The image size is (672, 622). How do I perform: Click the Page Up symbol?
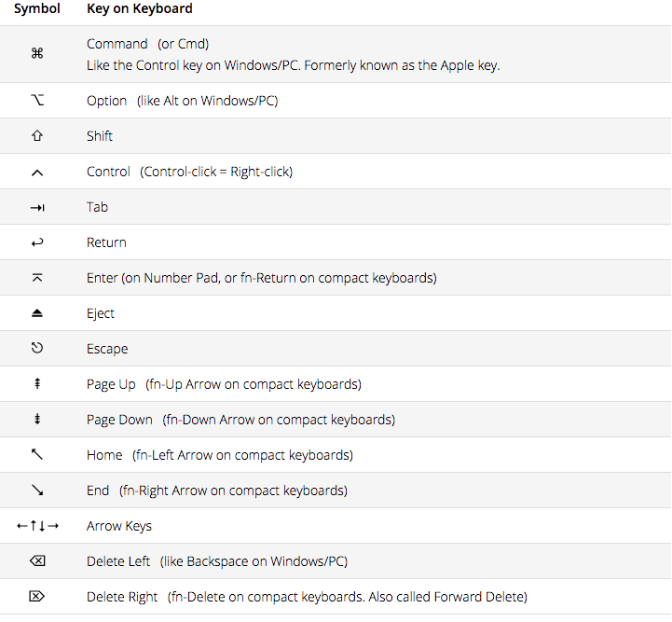37,383
